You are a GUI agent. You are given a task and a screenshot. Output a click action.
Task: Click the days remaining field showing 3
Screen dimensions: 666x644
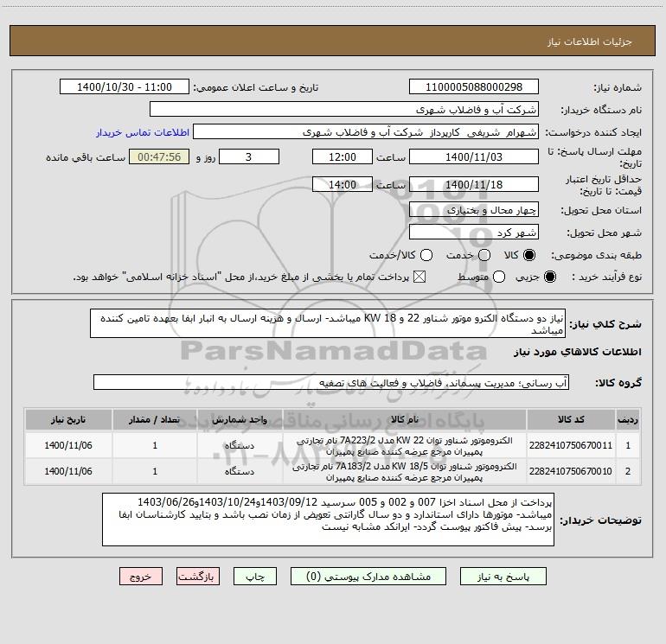point(249,156)
